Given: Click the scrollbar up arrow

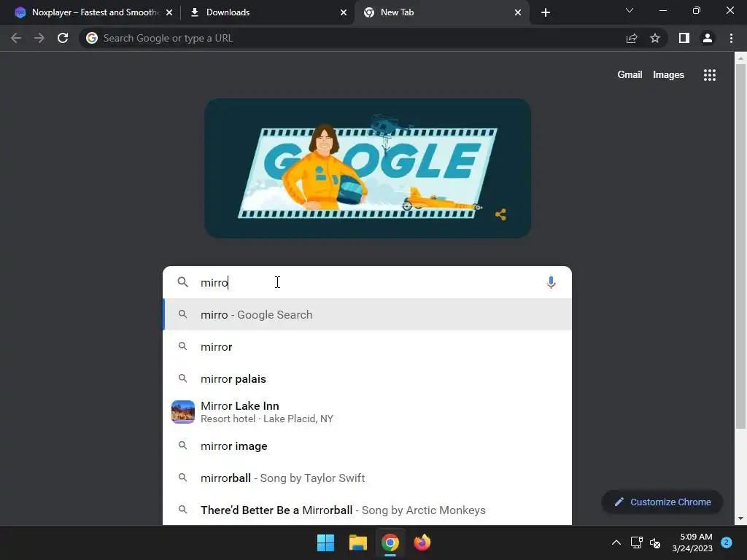Looking at the screenshot, I should pyautogui.click(x=740, y=58).
